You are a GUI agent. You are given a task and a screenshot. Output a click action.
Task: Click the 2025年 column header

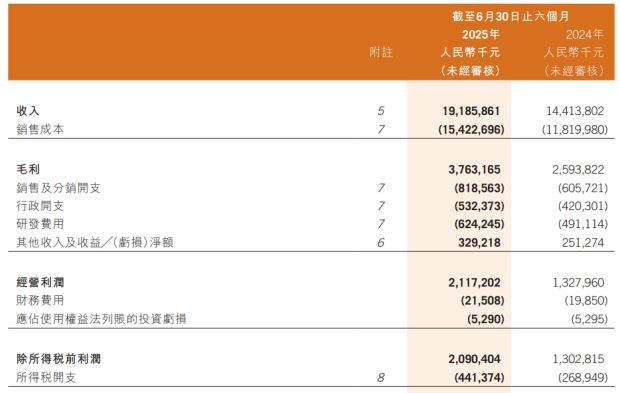(480, 34)
